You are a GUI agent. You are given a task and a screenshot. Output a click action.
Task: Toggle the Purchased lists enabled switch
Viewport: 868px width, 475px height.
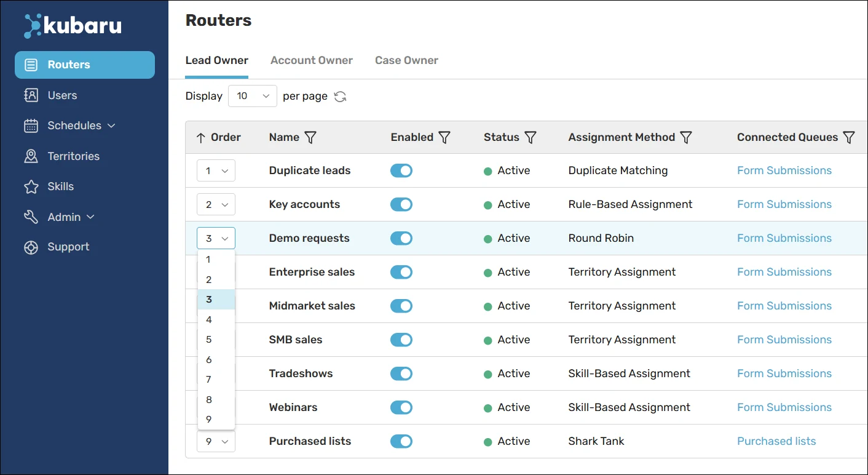coord(401,442)
